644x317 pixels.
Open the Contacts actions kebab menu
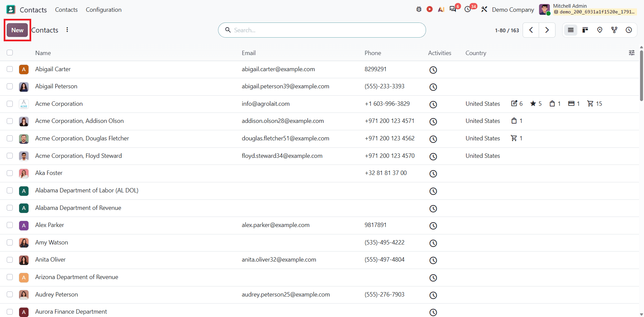pos(67,30)
